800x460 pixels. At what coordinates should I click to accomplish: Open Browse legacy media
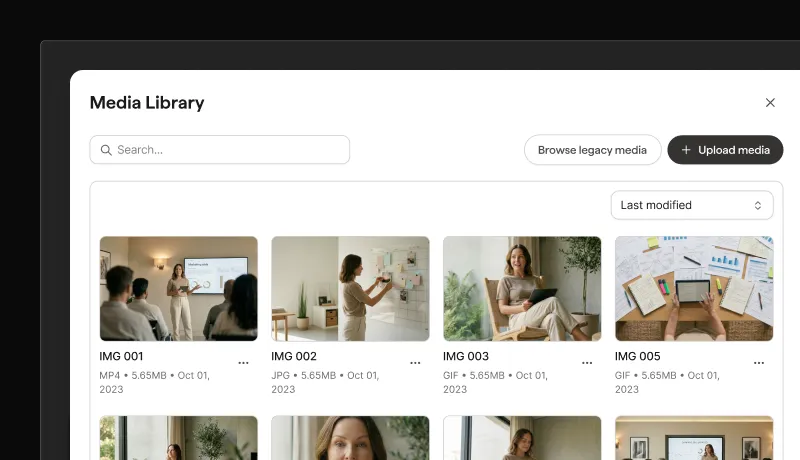tap(592, 150)
